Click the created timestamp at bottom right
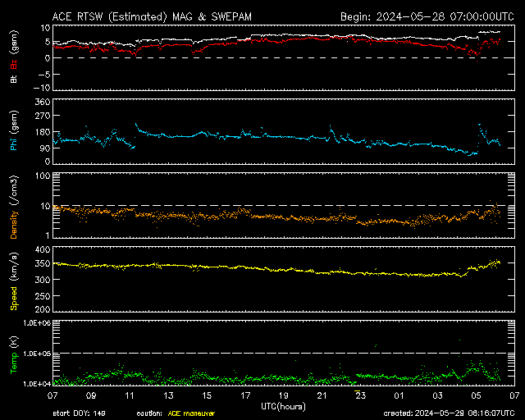Image resolution: width=525 pixels, height=420 pixels. pyautogui.click(x=448, y=413)
